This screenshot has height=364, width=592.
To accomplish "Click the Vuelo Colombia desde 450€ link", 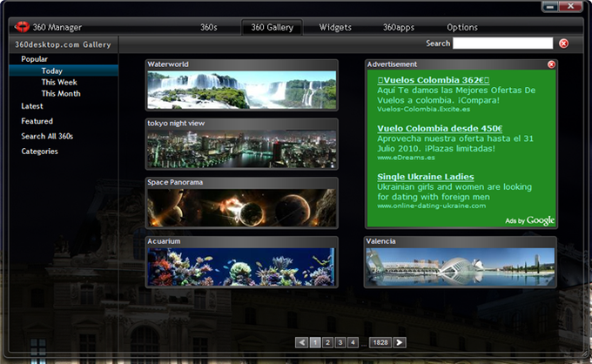I will 440,128.
